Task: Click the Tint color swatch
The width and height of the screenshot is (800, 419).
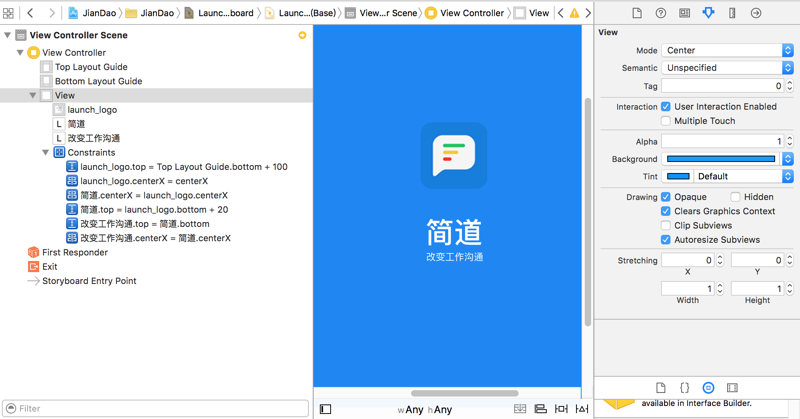Action: pyautogui.click(x=678, y=176)
